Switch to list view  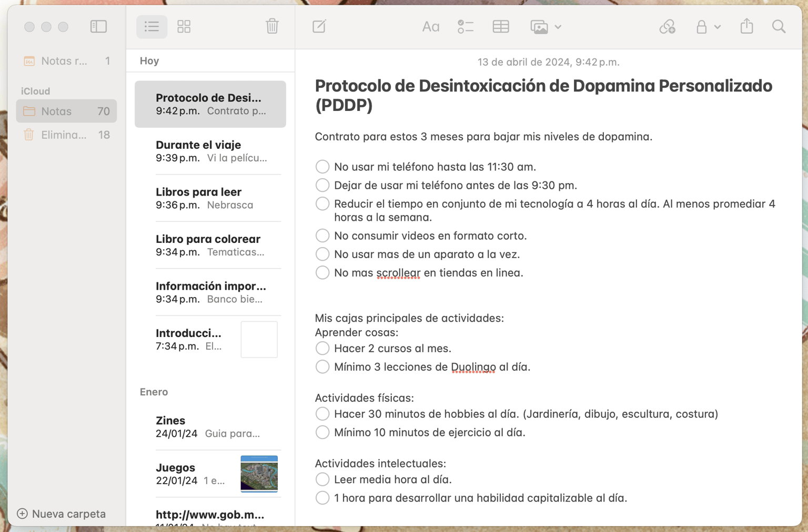pos(152,26)
